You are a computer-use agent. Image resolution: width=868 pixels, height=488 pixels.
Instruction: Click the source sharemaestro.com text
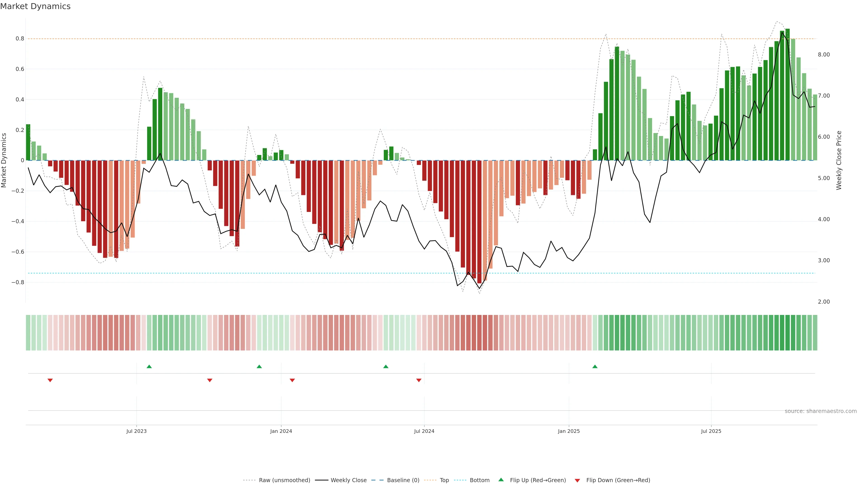pyautogui.click(x=821, y=411)
